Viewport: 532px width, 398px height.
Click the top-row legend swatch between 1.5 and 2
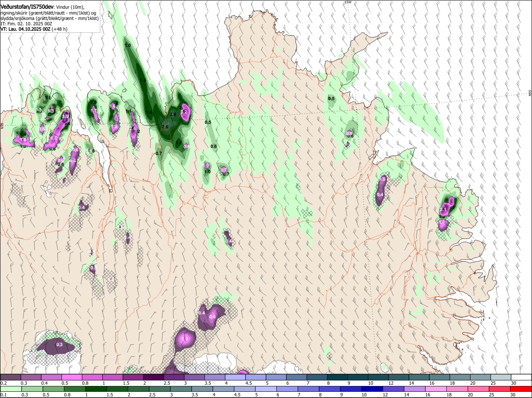click(x=133, y=377)
